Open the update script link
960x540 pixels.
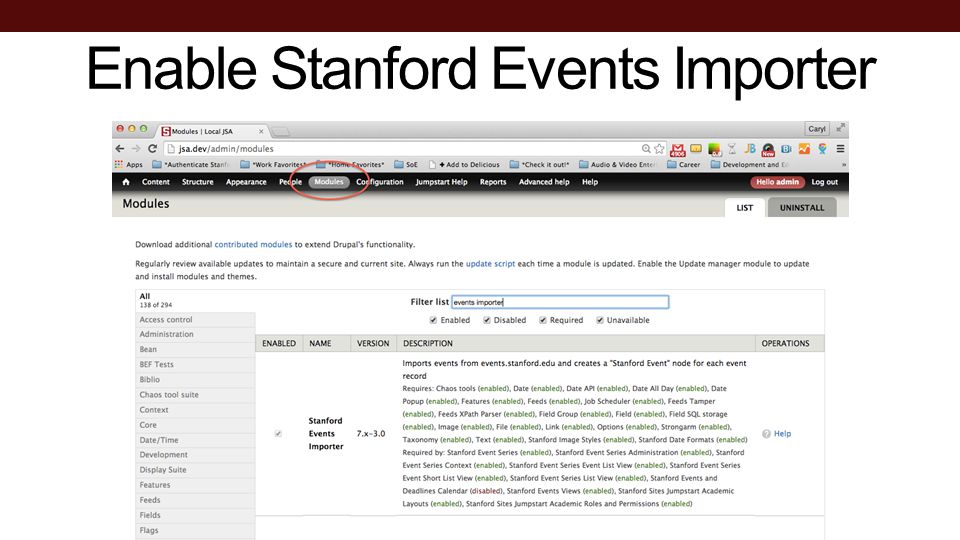[490, 264]
